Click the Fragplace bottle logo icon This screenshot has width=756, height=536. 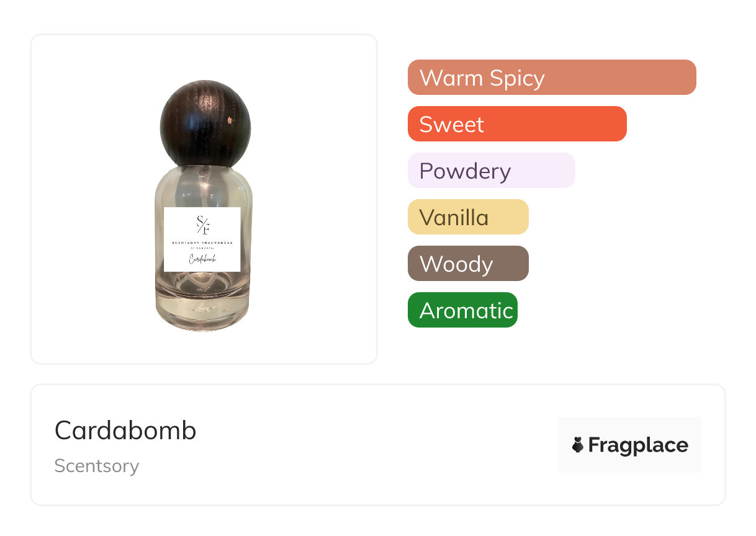[x=578, y=445]
